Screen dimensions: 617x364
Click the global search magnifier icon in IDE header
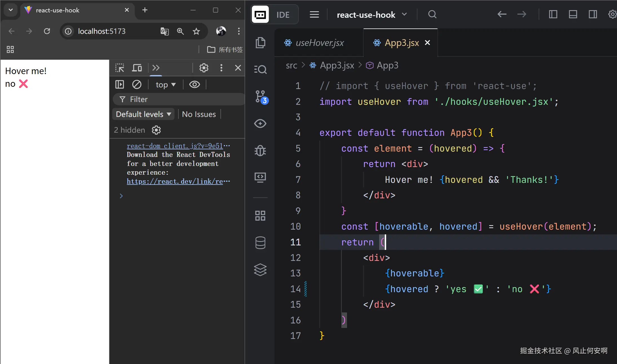[x=432, y=14]
